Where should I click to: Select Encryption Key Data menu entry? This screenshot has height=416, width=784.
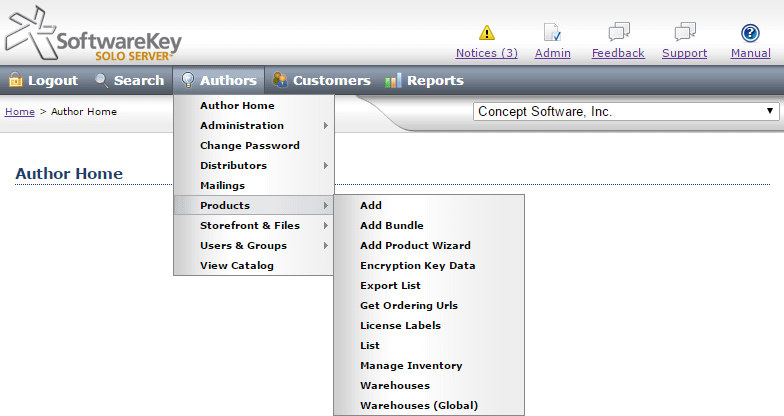click(417, 266)
